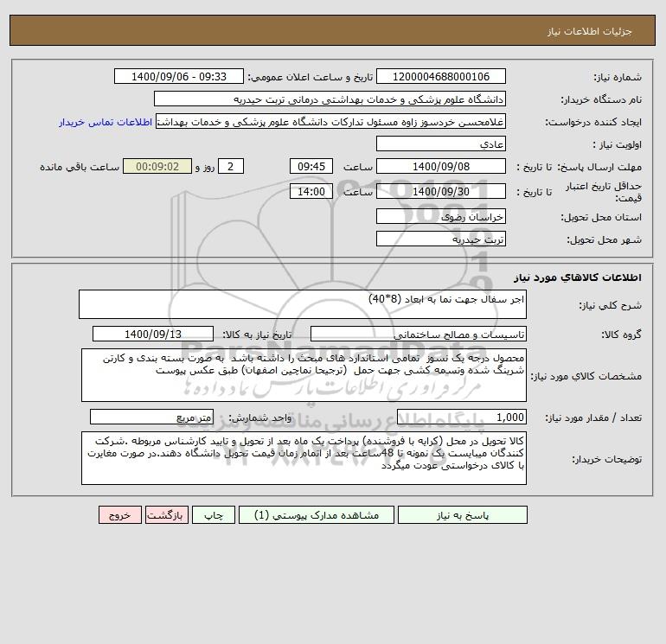The width and height of the screenshot is (666, 644).
Task: Click the priority field showing عادی
Action: click(x=441, y=143)
